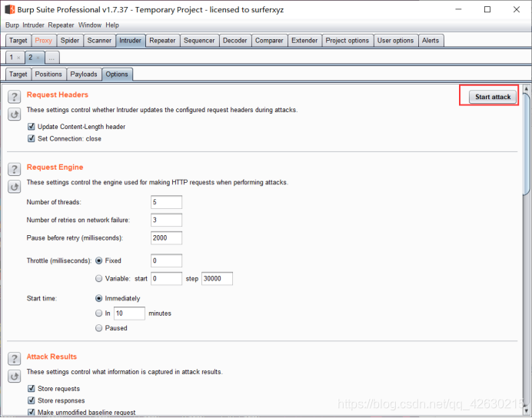Switch to the Proxy tab

[x=43, y=41]
